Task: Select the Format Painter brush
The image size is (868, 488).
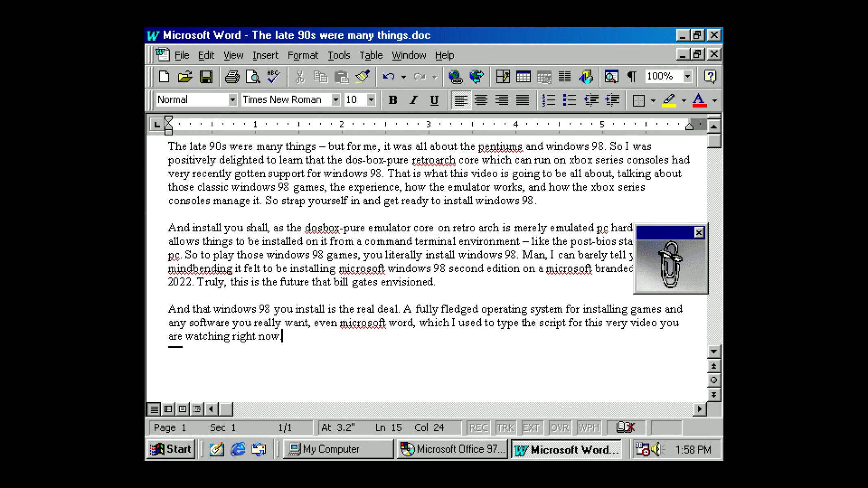Action: [x=362, y=76]
